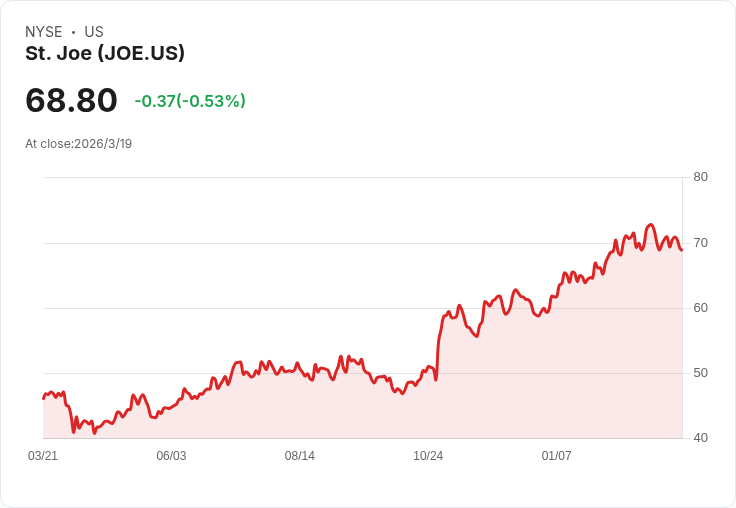
Task: Select the 06/03 date on the x-axis
Action: 171,456
